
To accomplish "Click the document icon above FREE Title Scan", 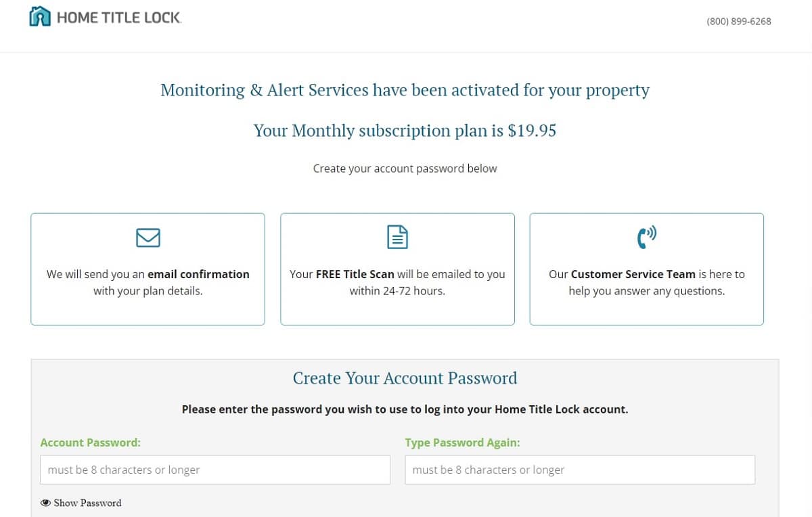I will 397,237.
